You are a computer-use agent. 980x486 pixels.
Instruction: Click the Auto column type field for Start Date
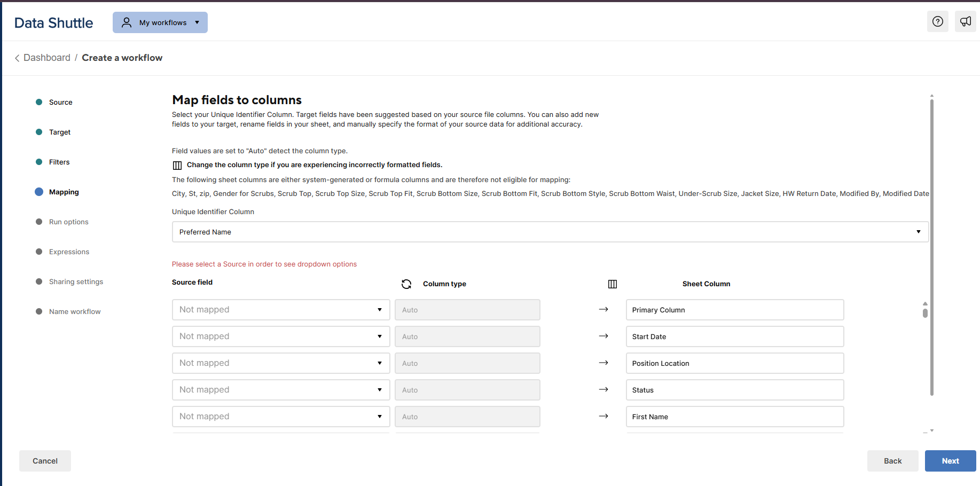click(467, 336)
